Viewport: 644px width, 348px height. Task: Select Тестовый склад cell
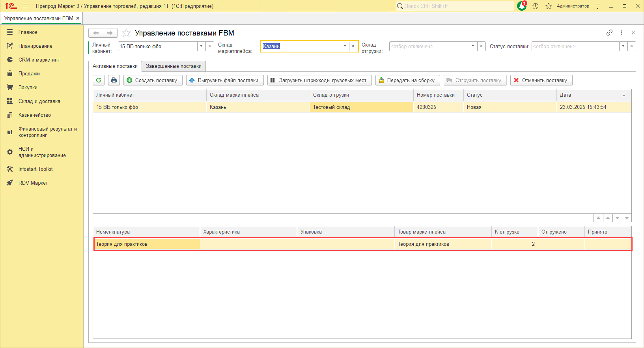tap(362, 107)
